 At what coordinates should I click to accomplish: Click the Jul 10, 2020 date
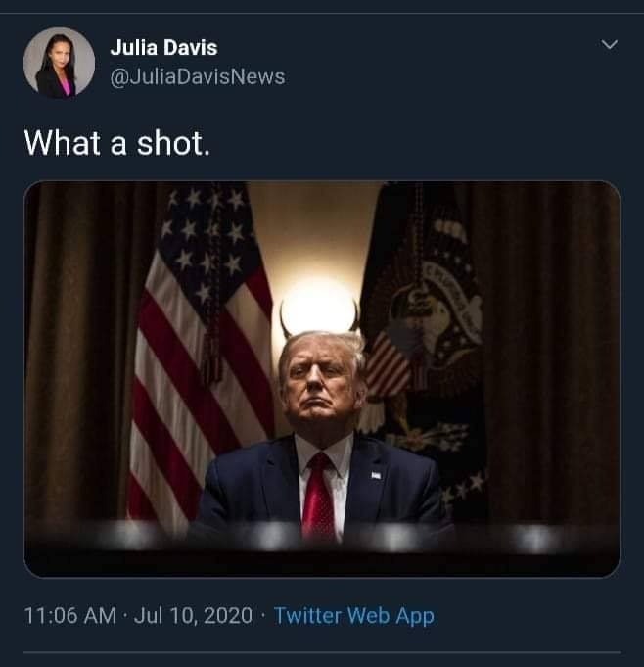(193, 615)
